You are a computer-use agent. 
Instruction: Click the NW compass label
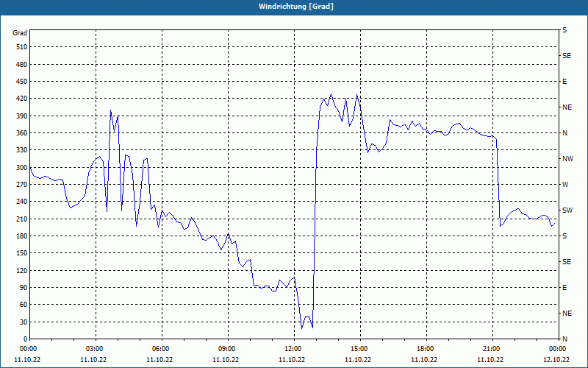click(x=567, y=159)
